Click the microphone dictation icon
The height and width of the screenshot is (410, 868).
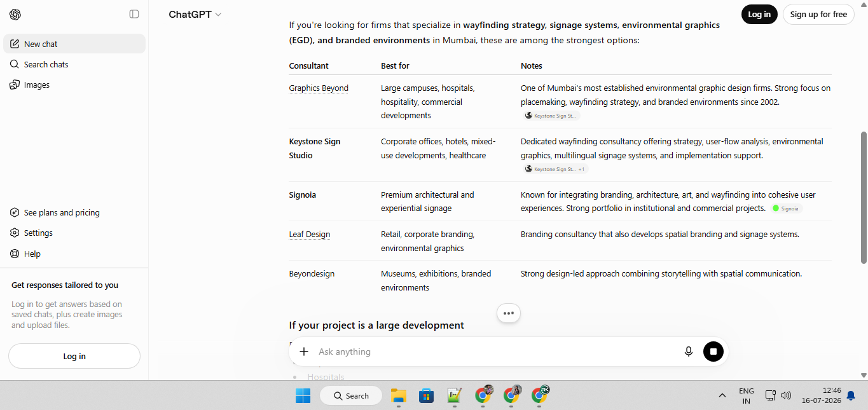click(x=688, y=352)
